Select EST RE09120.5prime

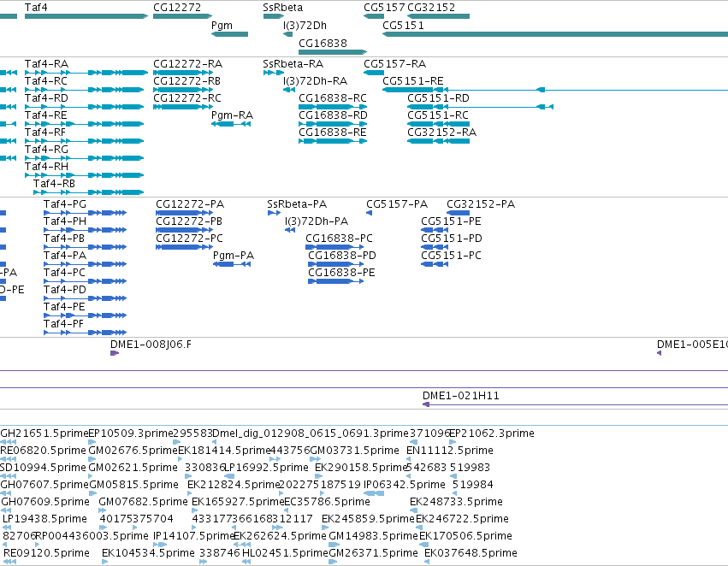(46, 553)
